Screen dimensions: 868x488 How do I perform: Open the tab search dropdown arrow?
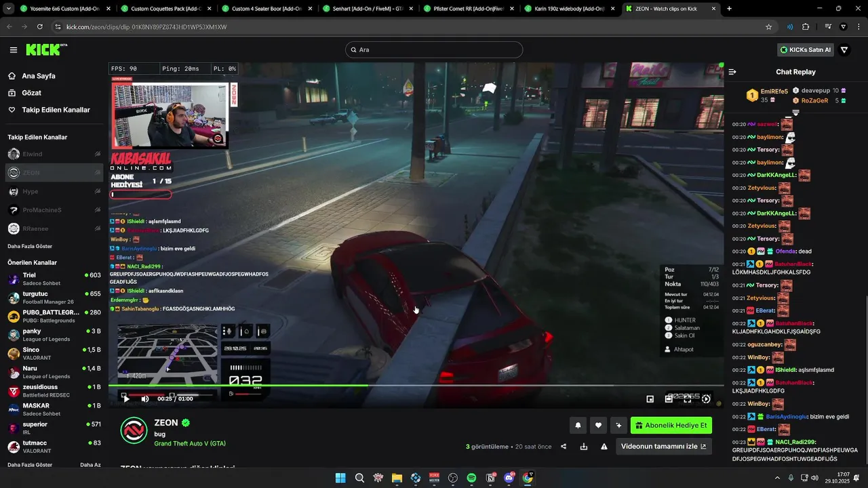9,9
